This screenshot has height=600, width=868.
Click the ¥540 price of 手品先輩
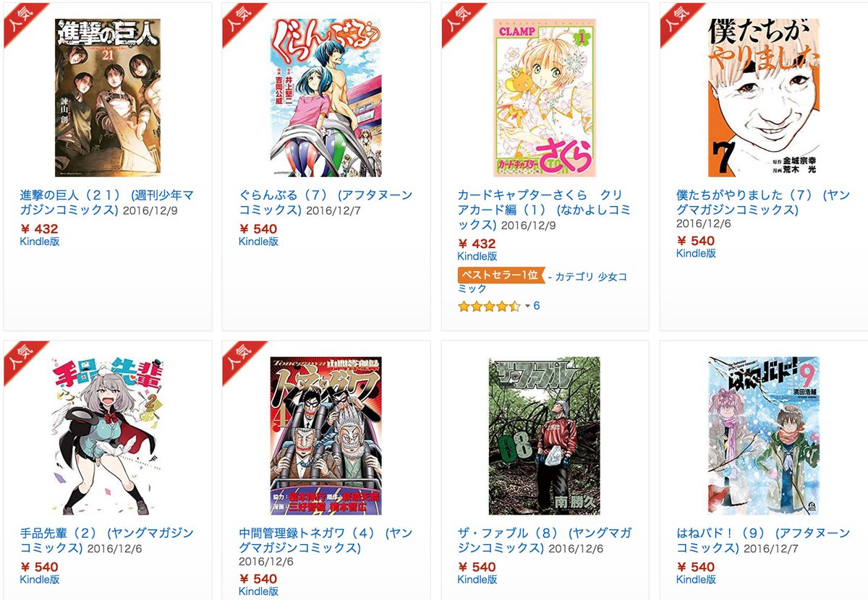click(40, 567)
